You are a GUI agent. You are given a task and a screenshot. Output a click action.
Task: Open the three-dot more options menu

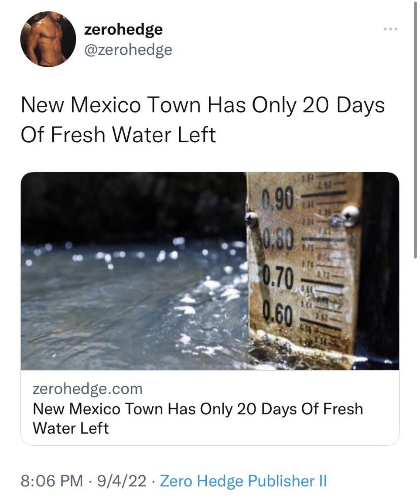[390, 29]
